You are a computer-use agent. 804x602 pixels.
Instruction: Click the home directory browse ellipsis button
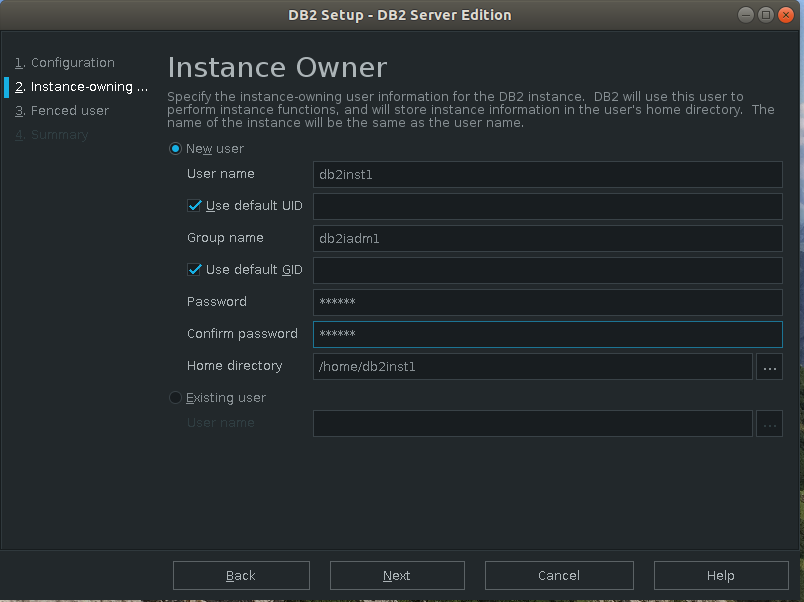(x=769, y=367)
